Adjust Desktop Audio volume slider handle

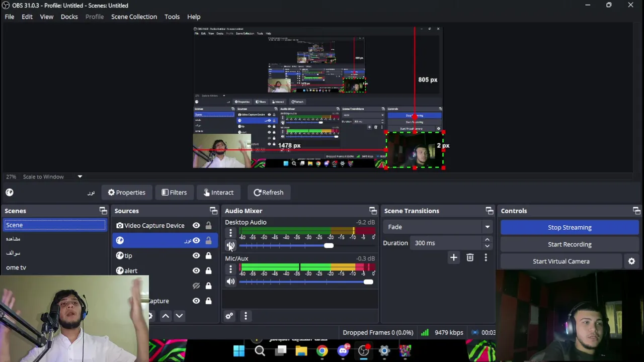(x=329, y=245)
